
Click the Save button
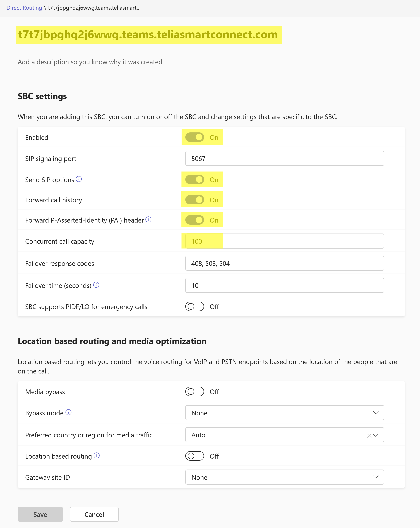tap(40, 514)
